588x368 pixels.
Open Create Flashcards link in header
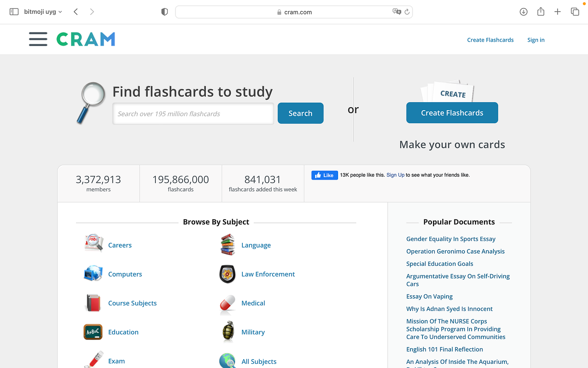point(490,40)
